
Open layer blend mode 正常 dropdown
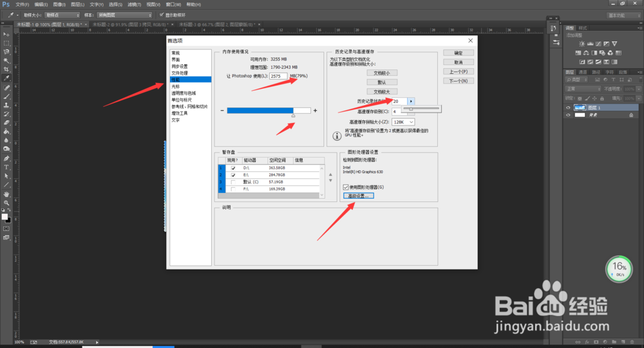[583, 89]
